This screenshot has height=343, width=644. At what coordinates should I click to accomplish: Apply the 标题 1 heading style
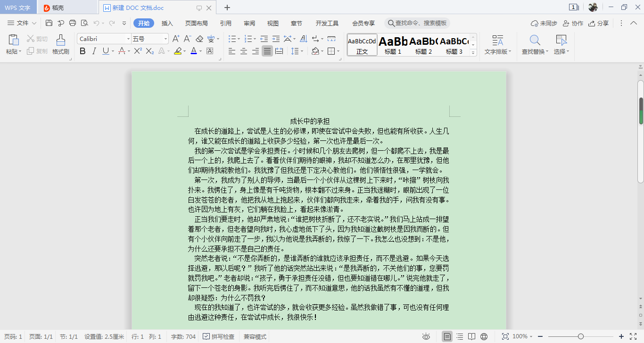coord(393,45)
